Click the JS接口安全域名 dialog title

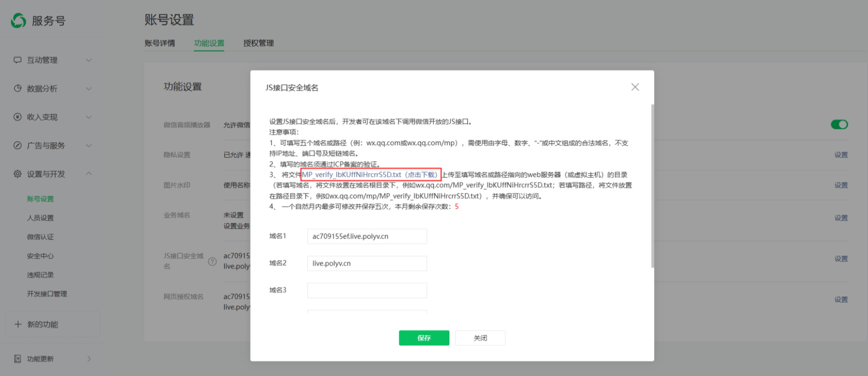tap(292, 88)
